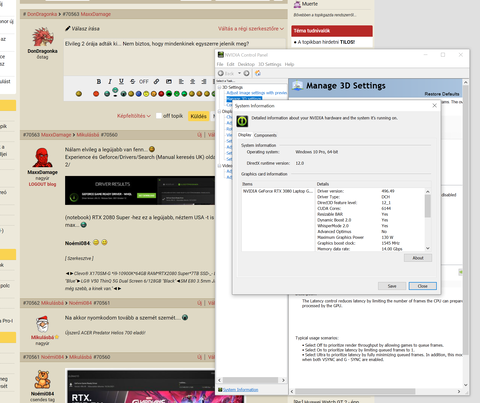Select the Display tab in System Information
This screenshot has width=480, height=403.
point(245,135)
